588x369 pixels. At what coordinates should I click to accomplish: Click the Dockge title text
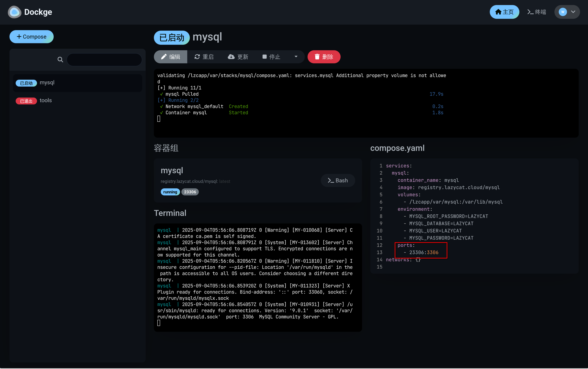point(38,12)
